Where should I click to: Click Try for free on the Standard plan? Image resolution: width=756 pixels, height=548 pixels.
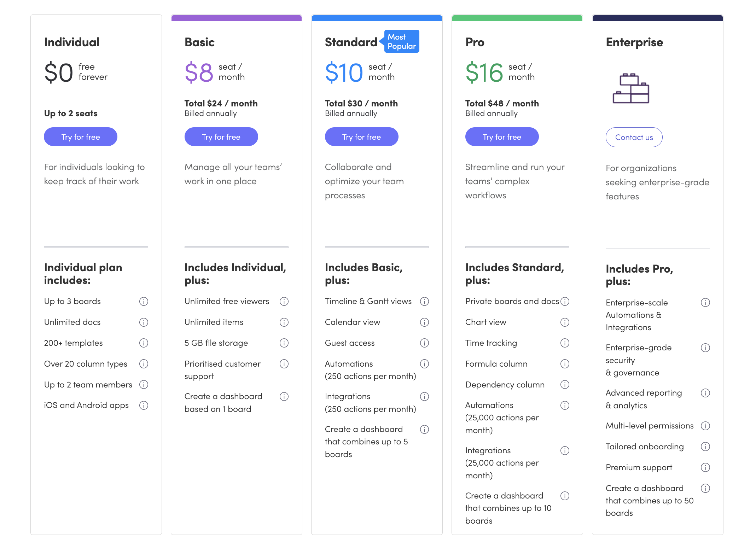coord(362,137)
